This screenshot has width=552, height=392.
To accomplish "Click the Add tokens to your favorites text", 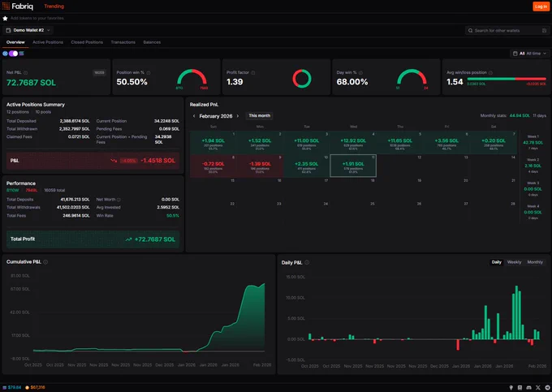I will [37, 19].
